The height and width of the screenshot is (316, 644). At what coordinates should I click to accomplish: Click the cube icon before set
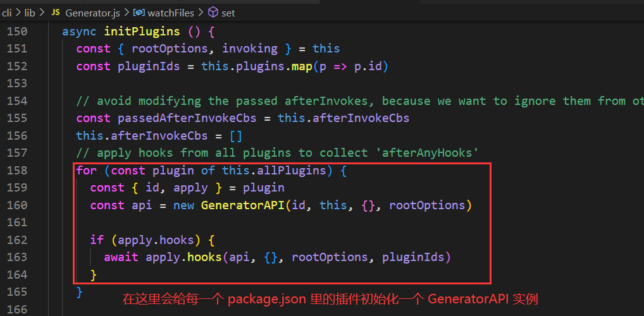pyautogui.click(x=213, y=13)
